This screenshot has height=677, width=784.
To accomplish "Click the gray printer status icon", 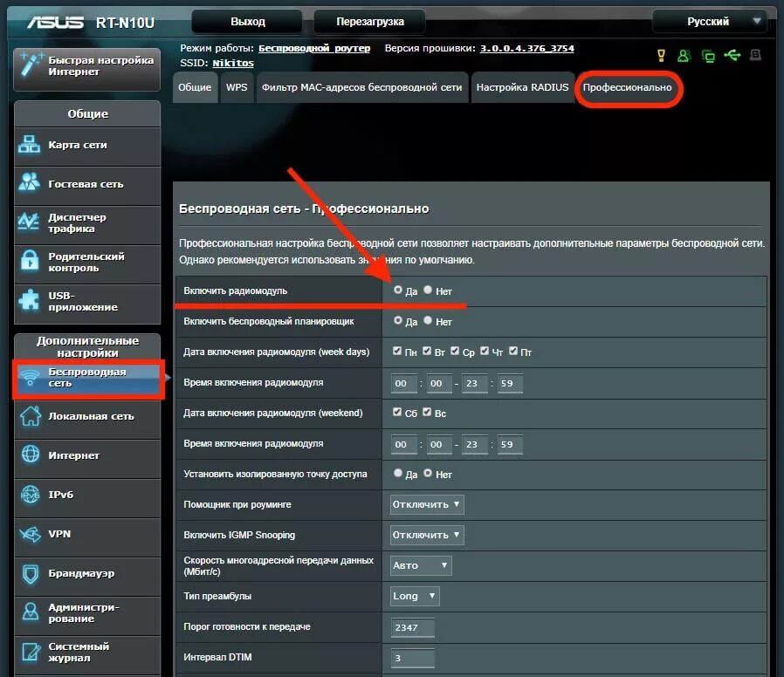I will tap(755, 54).
